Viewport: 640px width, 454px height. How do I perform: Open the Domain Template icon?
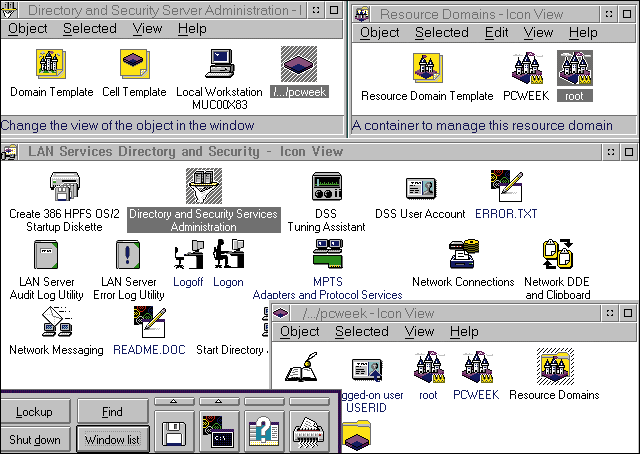click(51, 64)
